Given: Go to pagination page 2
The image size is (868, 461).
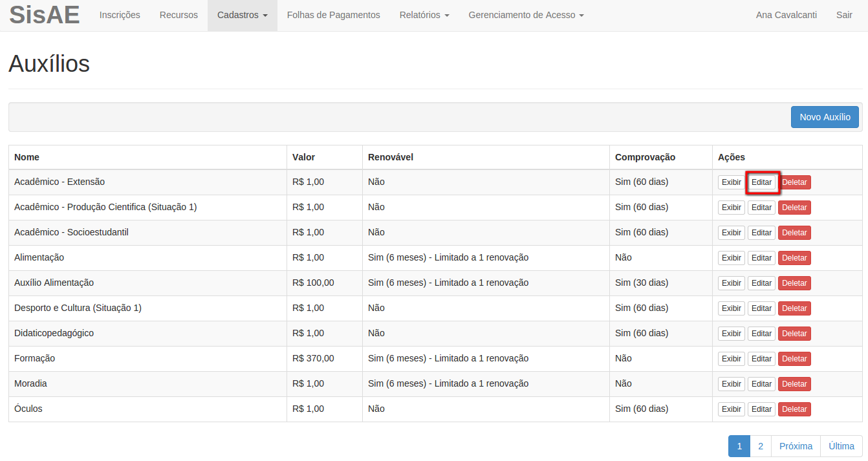Looking at the screenshot, I should point(761,446).
